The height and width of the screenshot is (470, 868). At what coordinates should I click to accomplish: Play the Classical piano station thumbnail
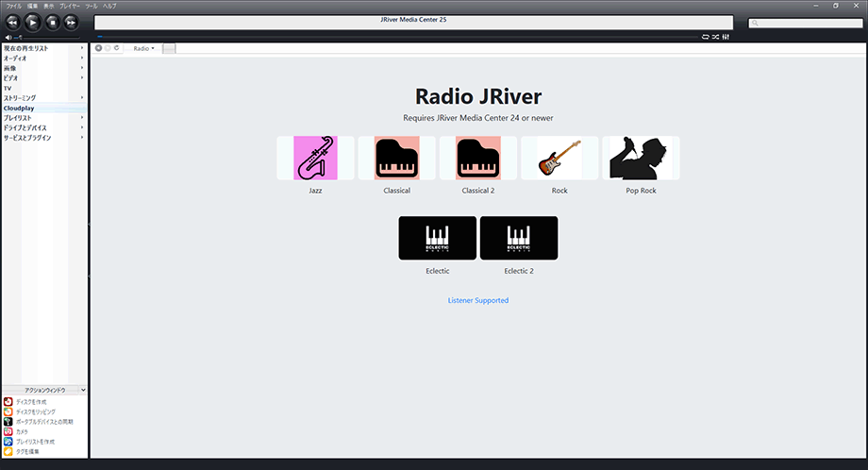click(397, 158)
